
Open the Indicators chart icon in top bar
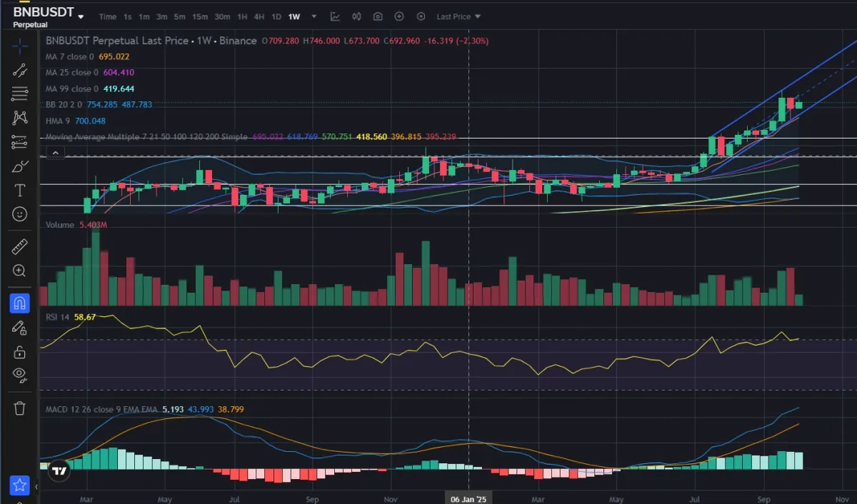click(336, 16)
